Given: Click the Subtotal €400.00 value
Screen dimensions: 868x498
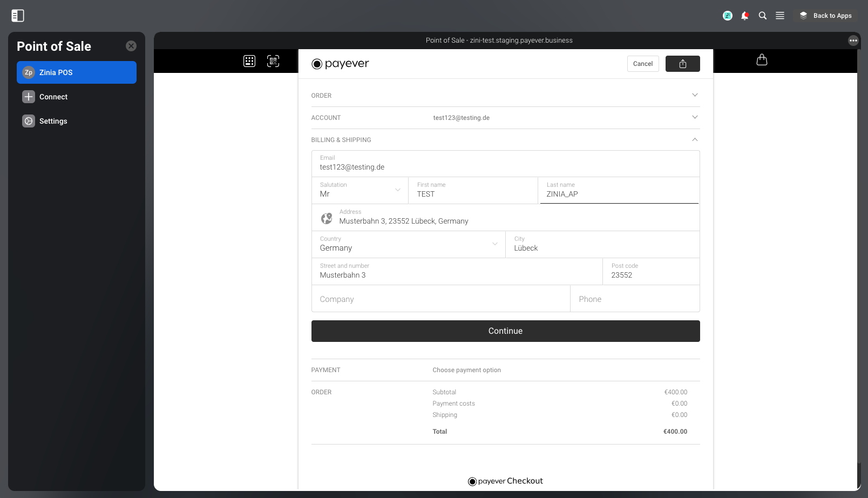Looking at the screenshot, I should [676, 392].
